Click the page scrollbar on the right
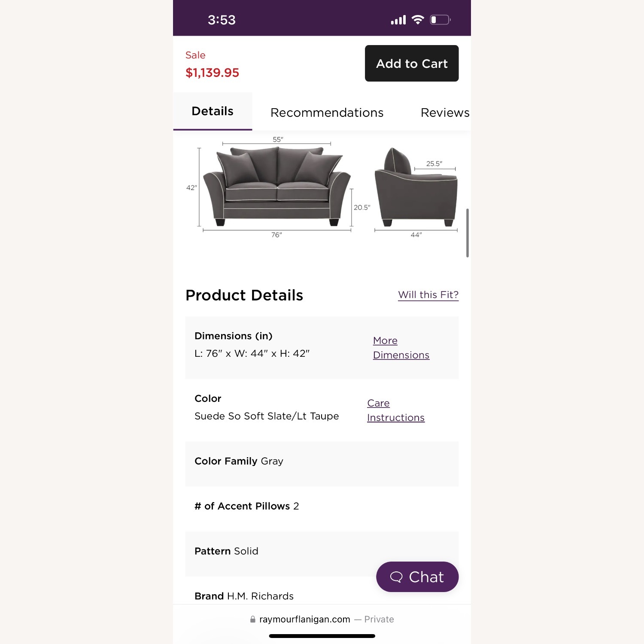644x644 pixels. [x=467, y=233]
